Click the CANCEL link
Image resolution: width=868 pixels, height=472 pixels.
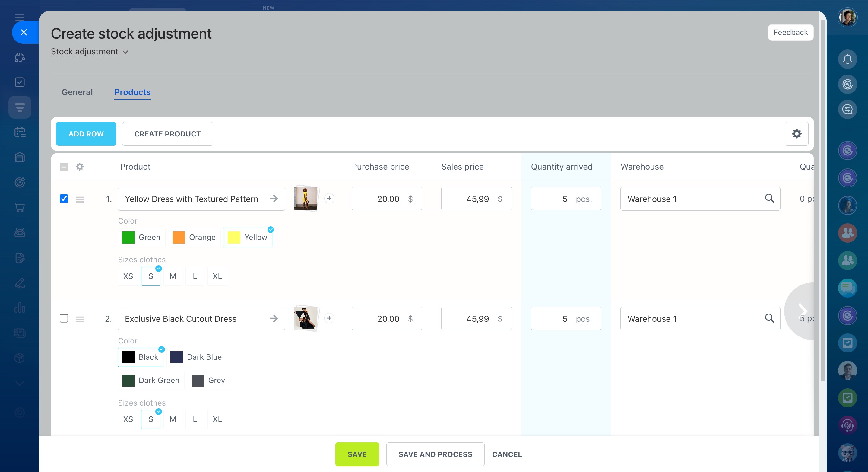click(506, 454)
